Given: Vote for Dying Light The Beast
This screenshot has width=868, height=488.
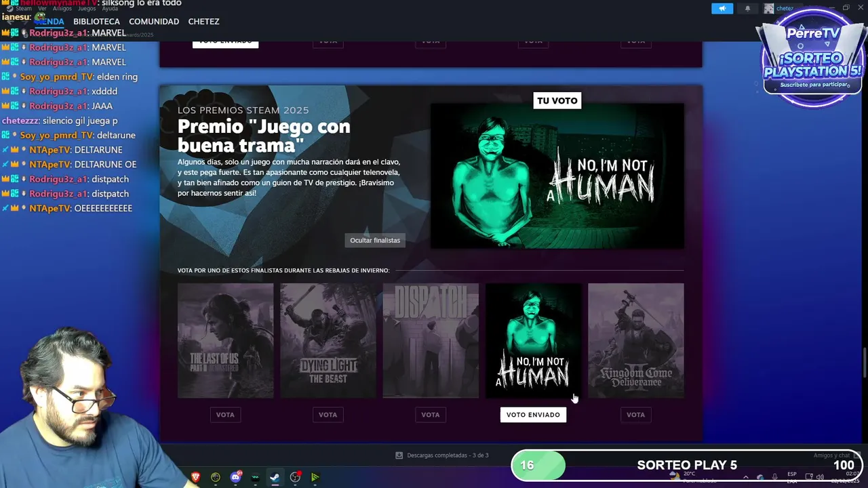Looking at the screenshot, I should coord(328,415).
